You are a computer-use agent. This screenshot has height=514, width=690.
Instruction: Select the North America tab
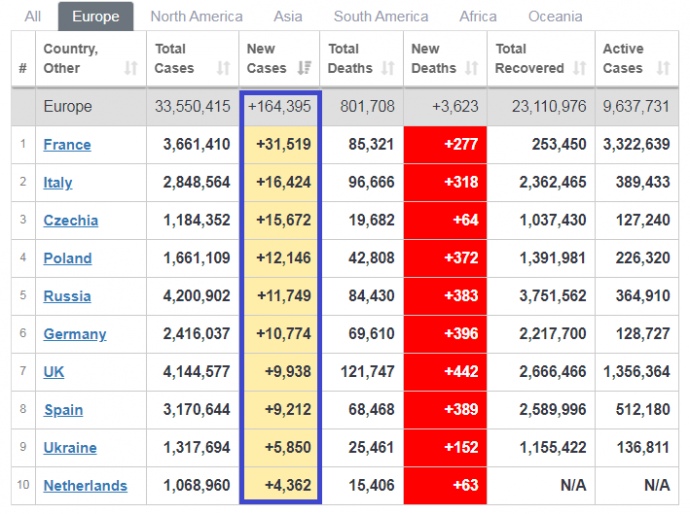click(x=196, y=16)
